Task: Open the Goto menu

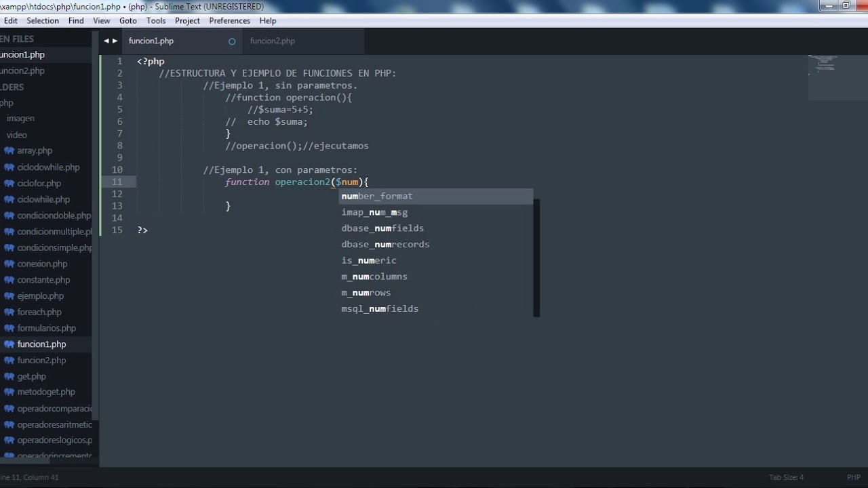Action: 128,20
